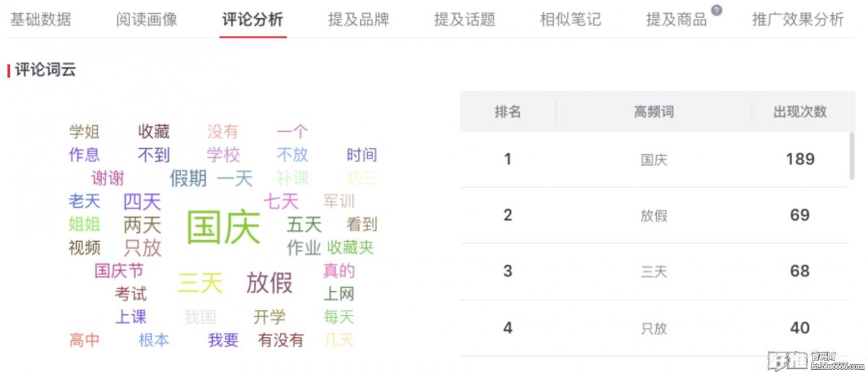Click the help icon beside 提及商品

click(716, 10)
